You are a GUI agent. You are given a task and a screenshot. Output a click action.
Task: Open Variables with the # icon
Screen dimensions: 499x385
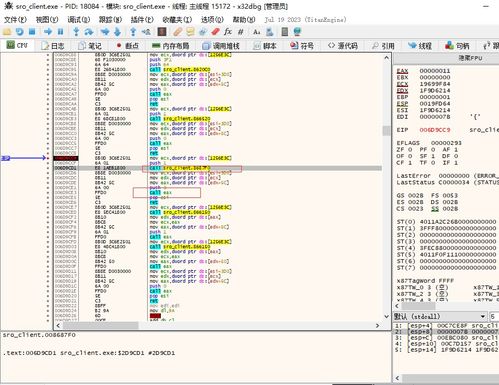[x=241, y=32]
